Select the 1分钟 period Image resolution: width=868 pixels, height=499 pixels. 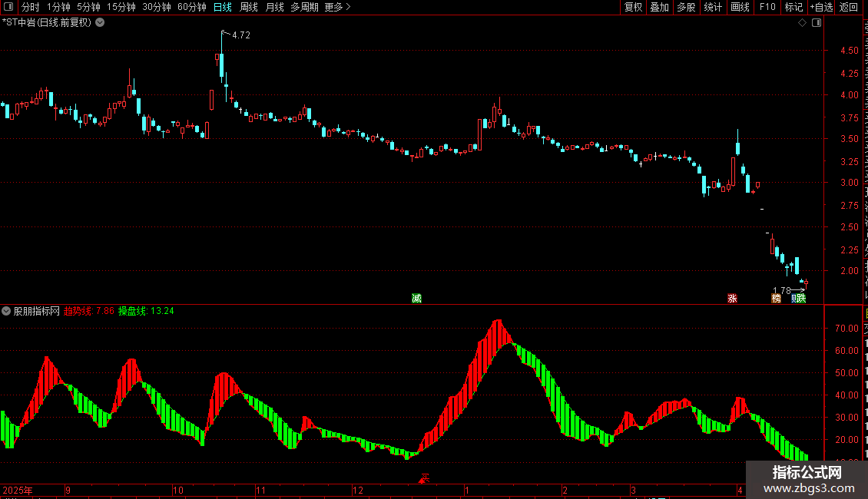coord(58,7)
